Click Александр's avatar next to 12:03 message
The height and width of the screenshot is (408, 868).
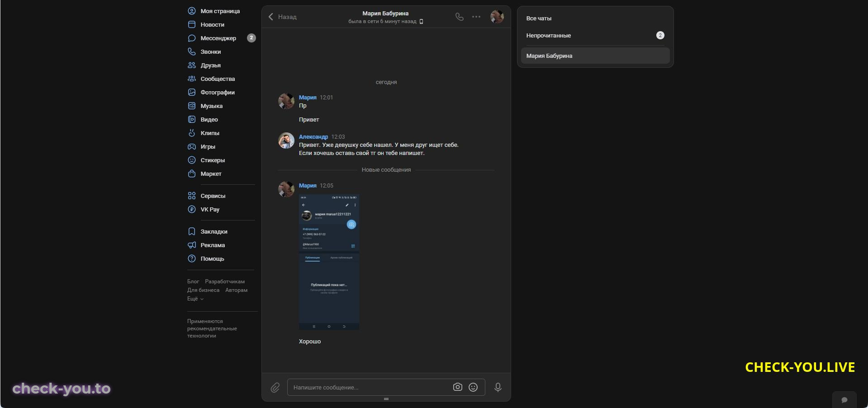tap(286, 141)
